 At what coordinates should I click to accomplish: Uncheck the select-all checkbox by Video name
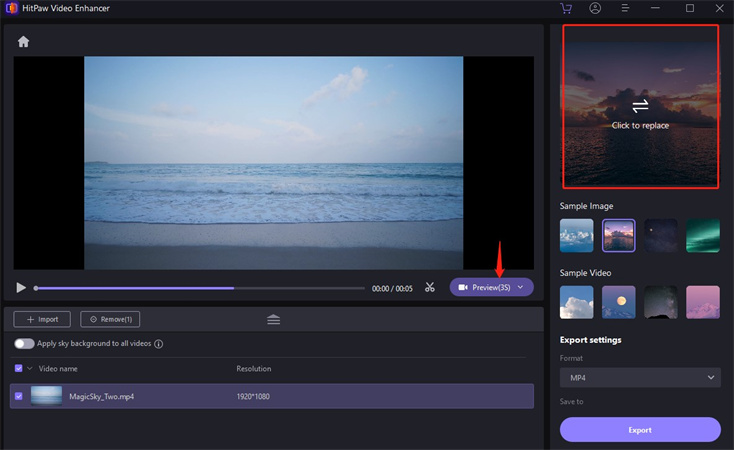point(19,369)
